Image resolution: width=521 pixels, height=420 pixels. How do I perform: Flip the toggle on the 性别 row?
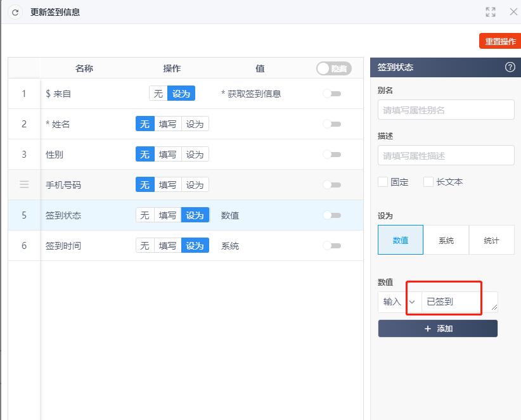[333, 154]
